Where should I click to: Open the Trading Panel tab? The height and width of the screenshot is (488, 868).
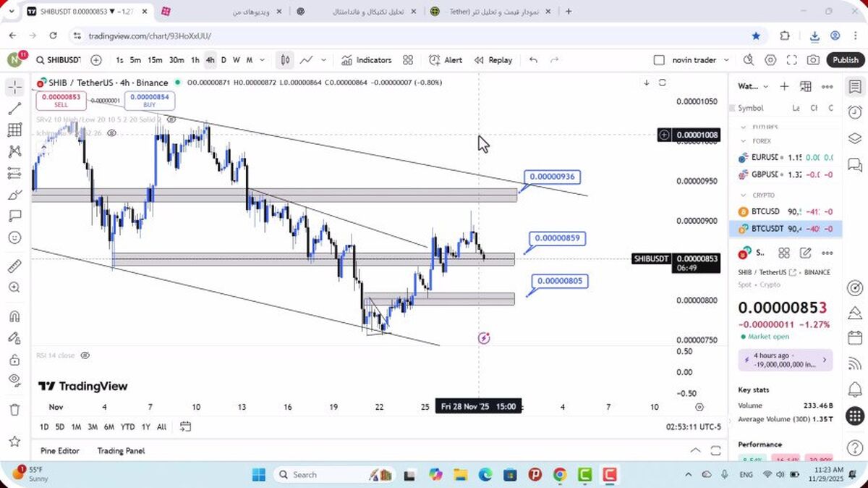pos(121,450)
